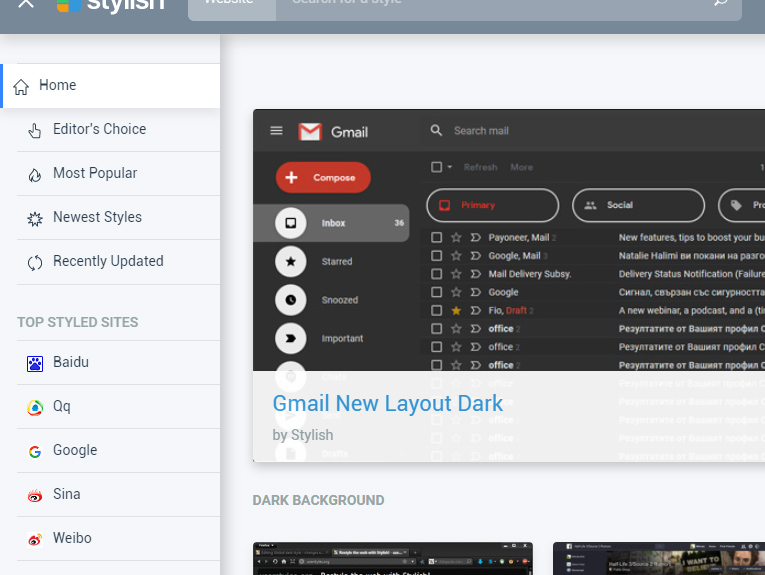The height and width of the screenshot is (575, 765).
Task: Toggle select-all checkbox in Gmail preview
Action: pyautogui.click(x=437, y=167)
